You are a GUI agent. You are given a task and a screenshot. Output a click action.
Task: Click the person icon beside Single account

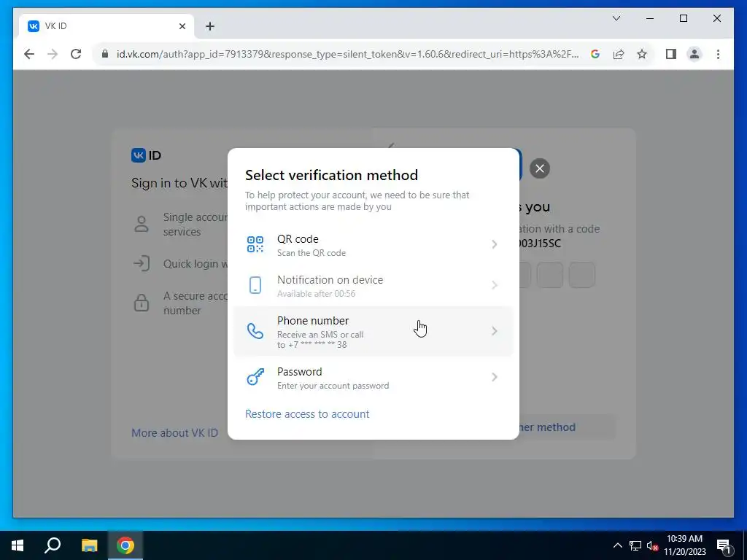coord(142,224)
